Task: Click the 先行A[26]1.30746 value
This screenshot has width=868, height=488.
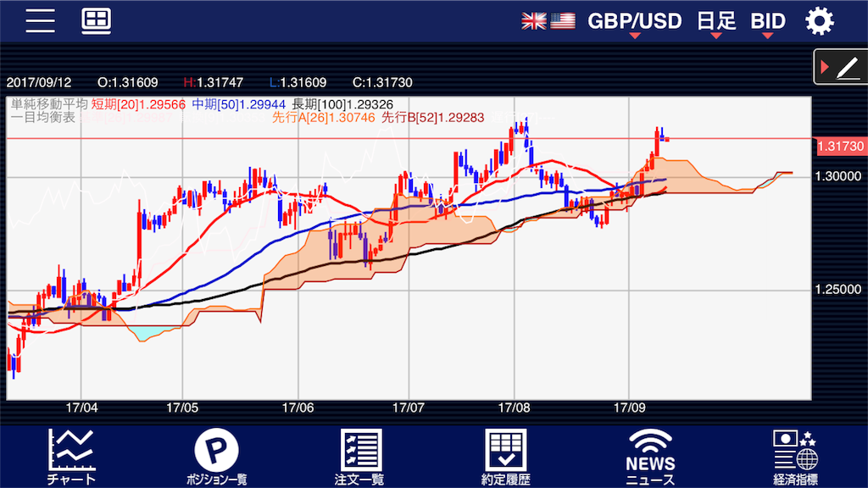Action: (324, 117)
